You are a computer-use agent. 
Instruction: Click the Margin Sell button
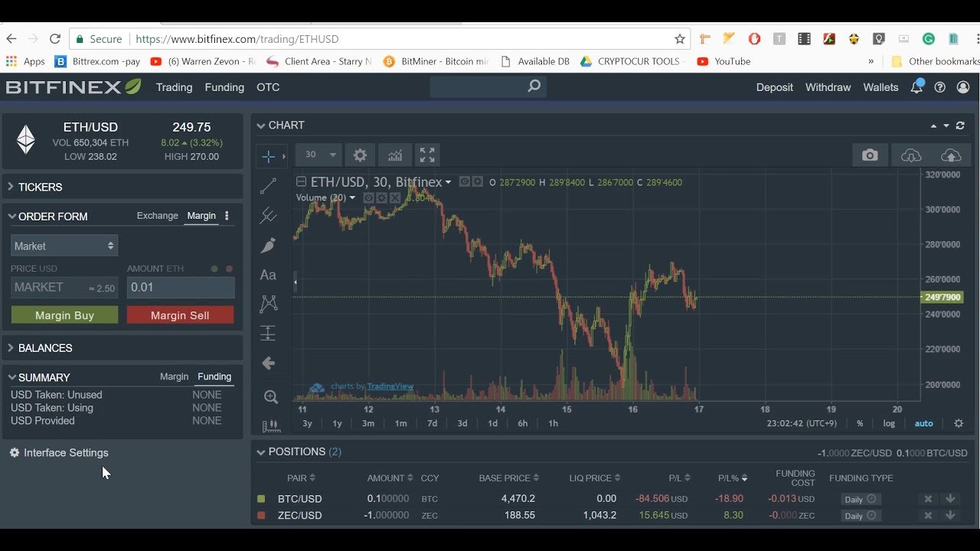tap(180, 315)
